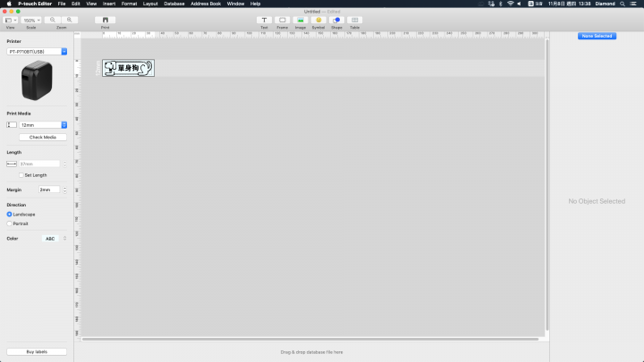Open the Window menu
The image size is (644, 362).
(235, 4)
